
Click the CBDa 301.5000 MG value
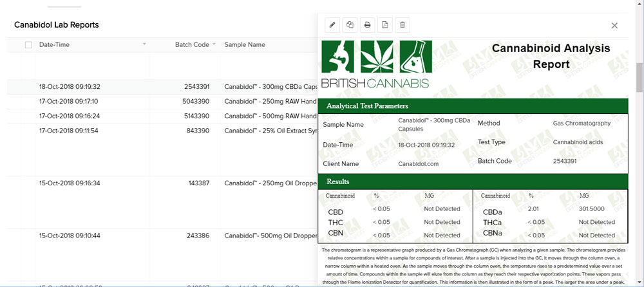point(591,209)
